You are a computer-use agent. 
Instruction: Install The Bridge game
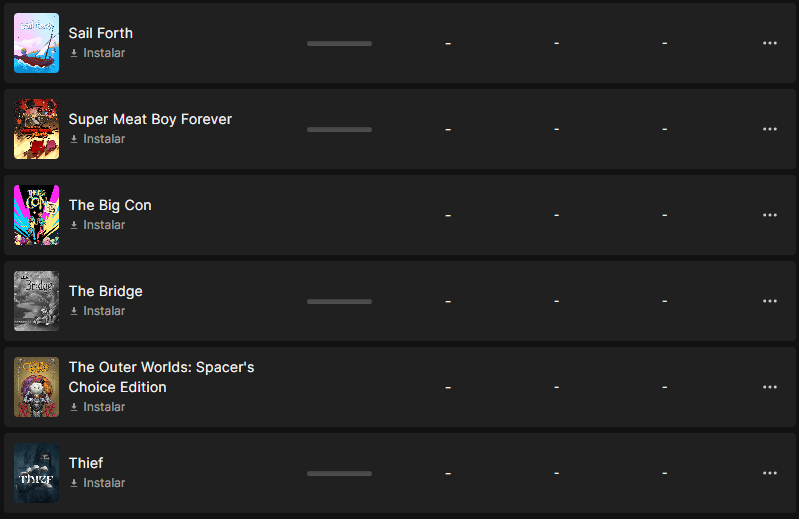click(x=103, y=311)
